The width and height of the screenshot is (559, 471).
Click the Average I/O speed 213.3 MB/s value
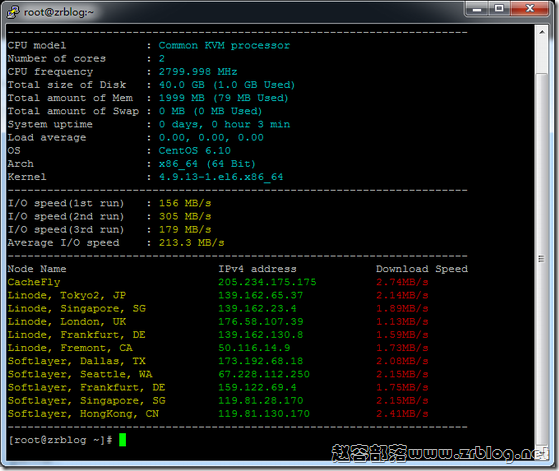[x=191, y=243]
